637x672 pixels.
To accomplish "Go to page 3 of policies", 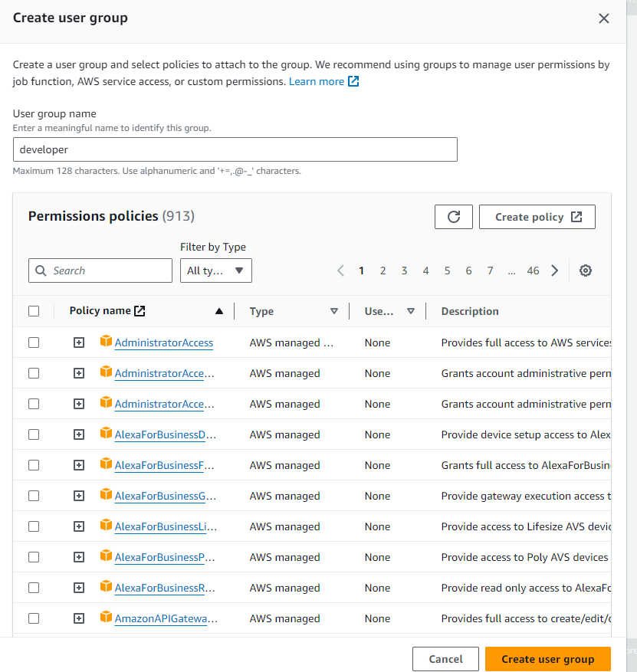I will [404, 270].
